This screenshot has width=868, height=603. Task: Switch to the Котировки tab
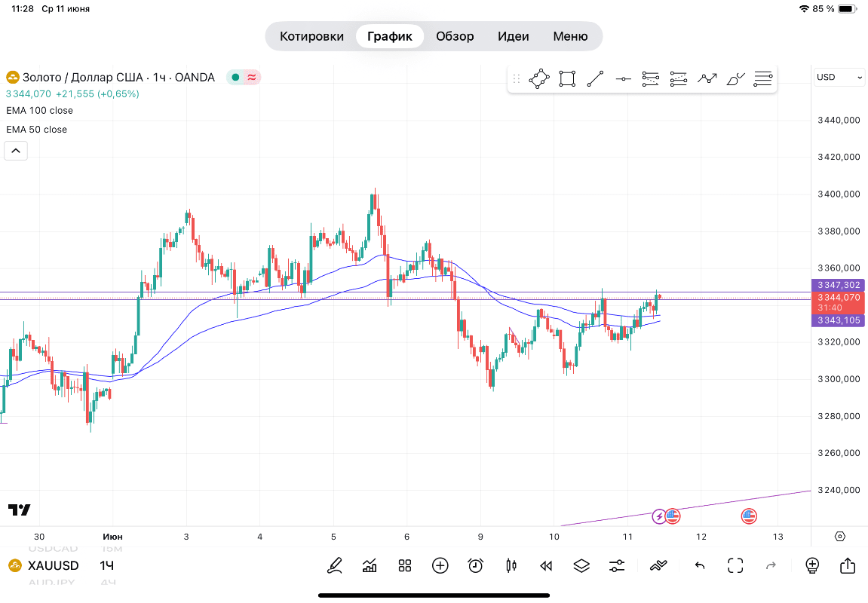311,36
